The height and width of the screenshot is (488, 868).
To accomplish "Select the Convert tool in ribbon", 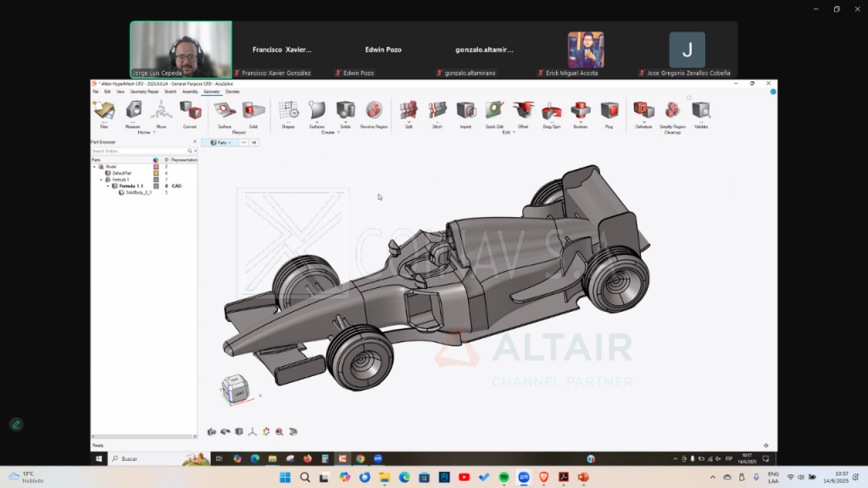I will 190,110.
